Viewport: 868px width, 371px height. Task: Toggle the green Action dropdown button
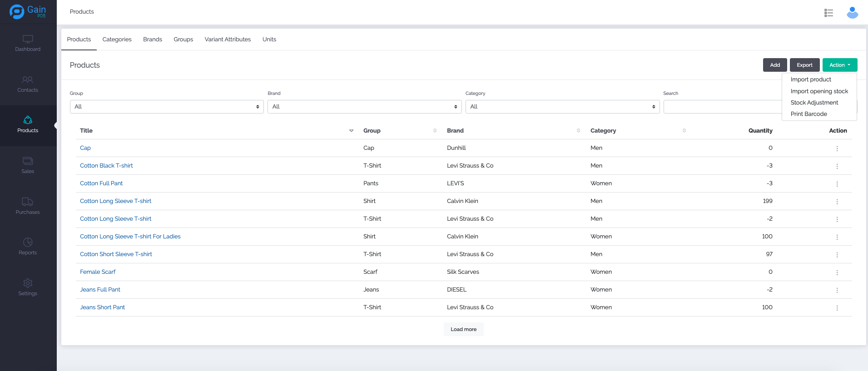click(x=839, y=65)
